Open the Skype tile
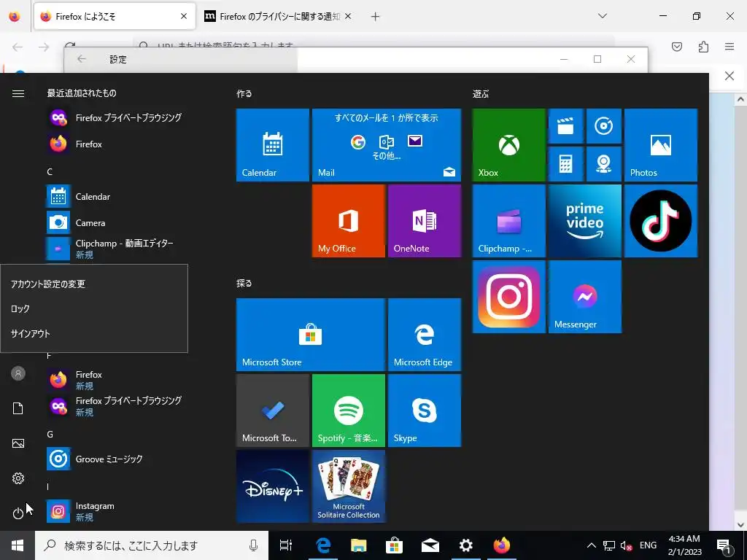This screenshot has height=560, width=747. (425, 411)
